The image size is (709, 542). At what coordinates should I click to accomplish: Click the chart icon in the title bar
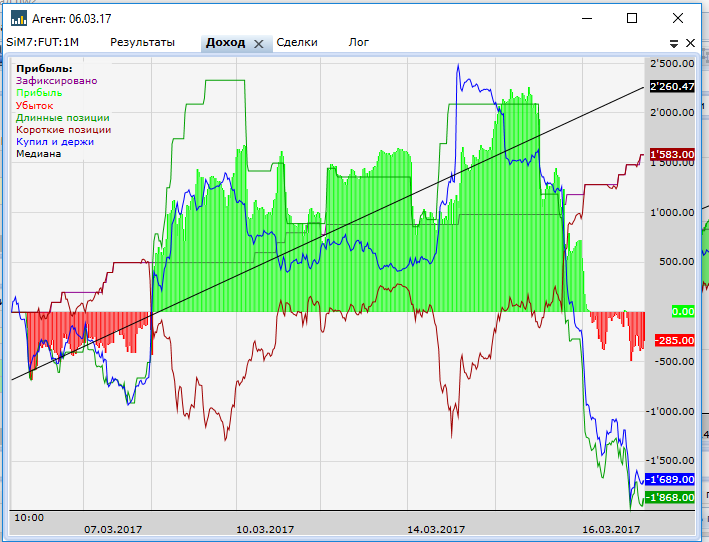19,19
